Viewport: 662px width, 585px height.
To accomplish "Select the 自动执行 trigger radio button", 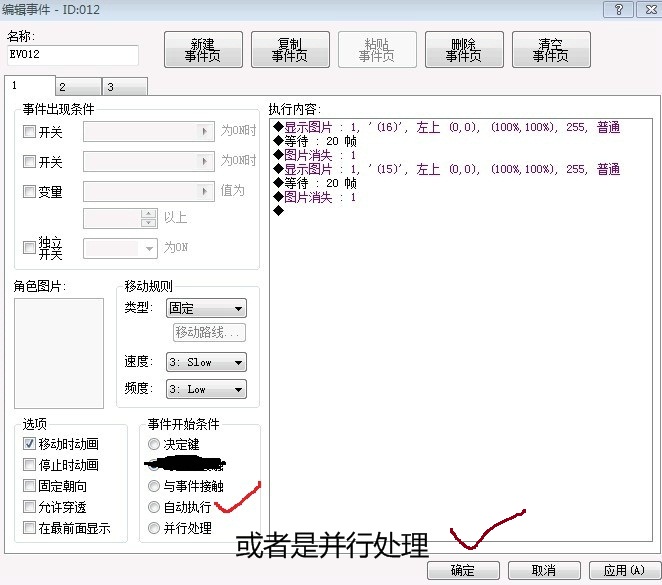I will point(154,507).
